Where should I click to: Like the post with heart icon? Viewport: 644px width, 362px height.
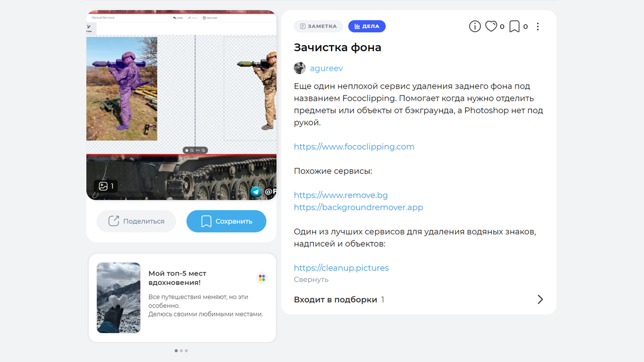pyautogui.click(x=491, y=26)
